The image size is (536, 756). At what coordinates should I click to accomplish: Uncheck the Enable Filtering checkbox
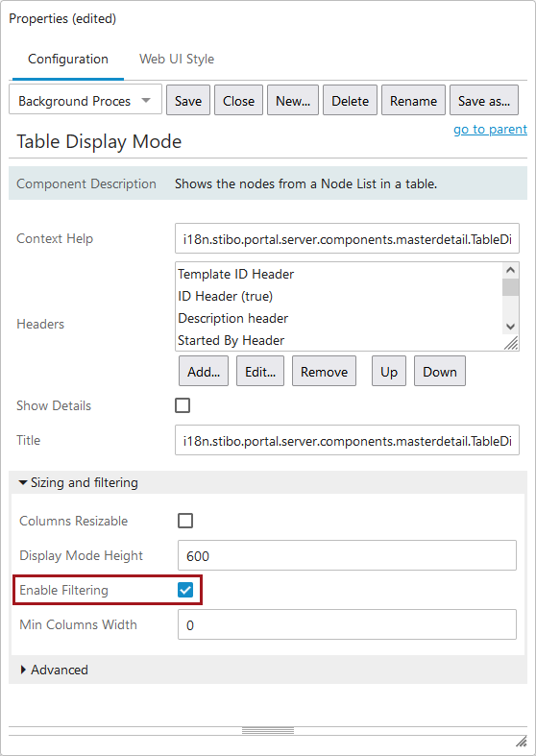coord(185,590)
